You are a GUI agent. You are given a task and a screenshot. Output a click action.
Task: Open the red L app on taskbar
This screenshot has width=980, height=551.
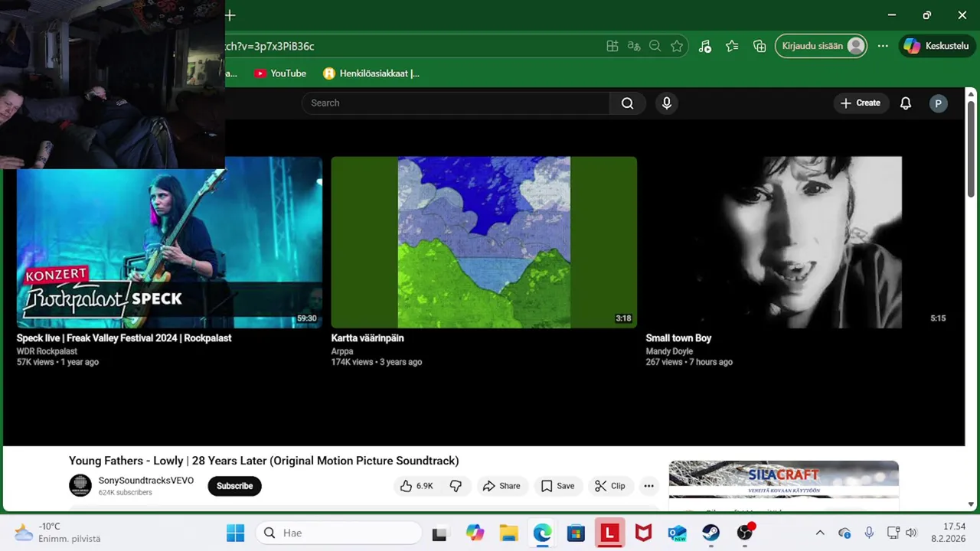(x=609, y=533)
